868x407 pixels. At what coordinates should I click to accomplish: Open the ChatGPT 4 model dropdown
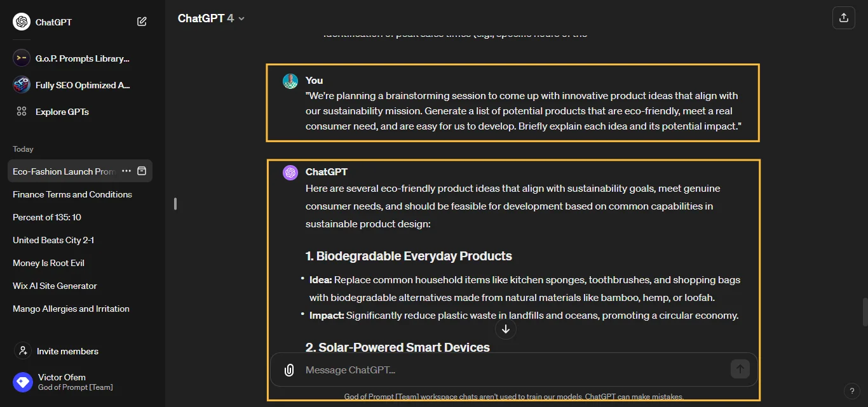(211, 18)
